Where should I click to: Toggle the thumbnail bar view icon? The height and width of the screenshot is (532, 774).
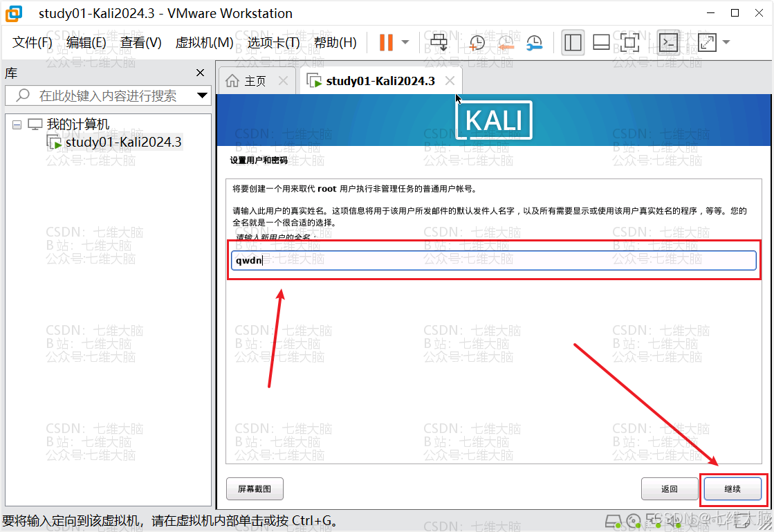point(601,42)
